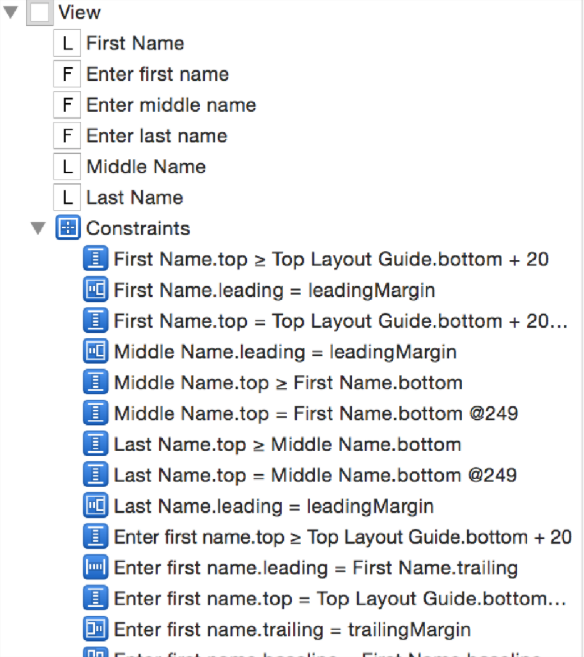Click leading constraint icon for First Name.leading row

tap(96, 290)
